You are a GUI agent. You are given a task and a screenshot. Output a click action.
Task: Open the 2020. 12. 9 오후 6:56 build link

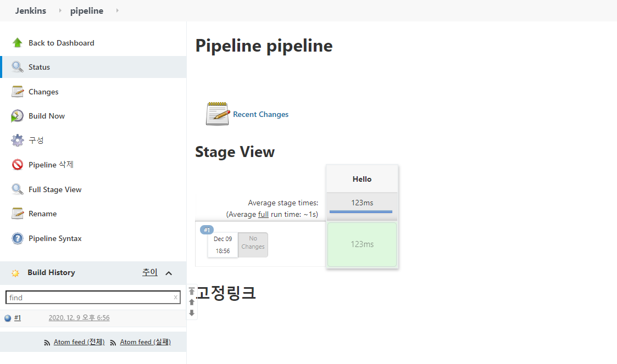(79, 318)
